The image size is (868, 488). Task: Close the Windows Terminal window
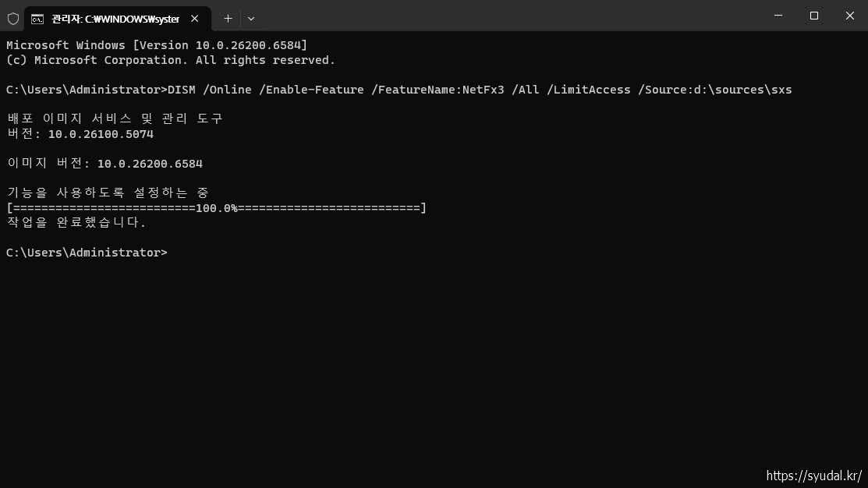click(x=849, y=16)
